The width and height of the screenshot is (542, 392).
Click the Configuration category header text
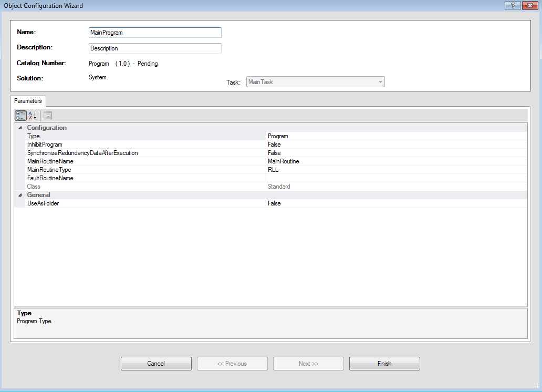click(47, 128)
